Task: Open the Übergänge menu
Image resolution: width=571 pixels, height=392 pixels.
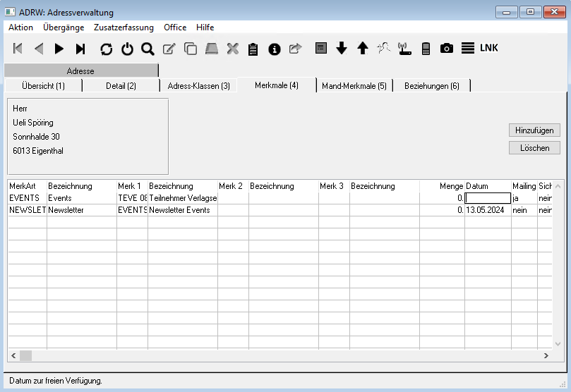Action: [64, 27]
